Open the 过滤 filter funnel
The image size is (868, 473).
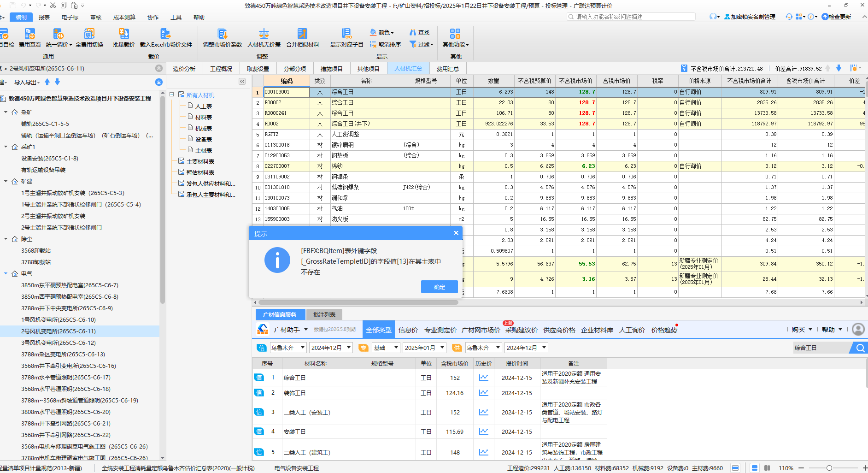[x=421, y=44]
